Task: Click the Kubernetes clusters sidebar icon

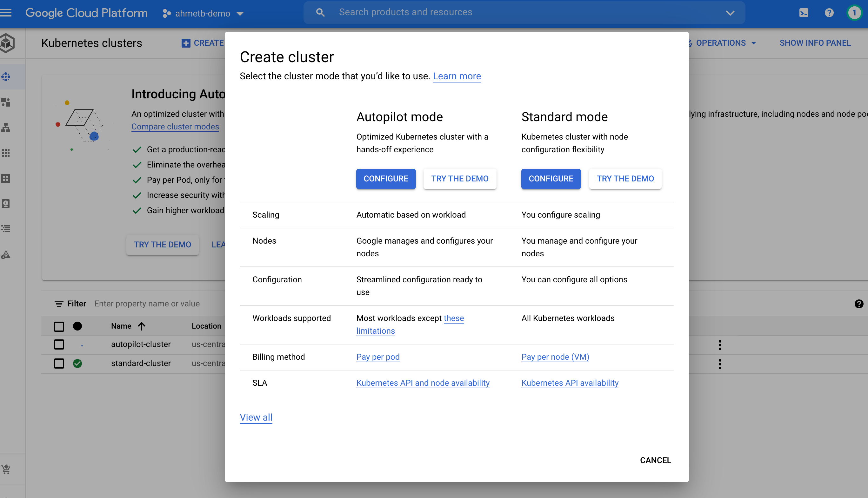Action: 7,77
